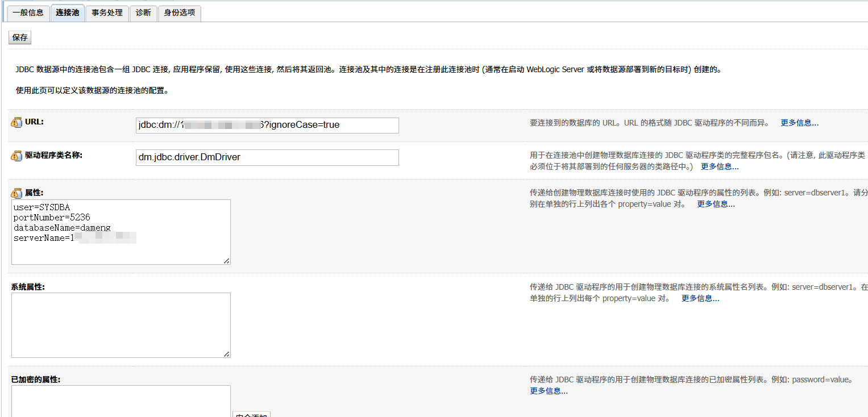
Task: Click the empty 系统属性 textarea
Action: click(121, 324)
